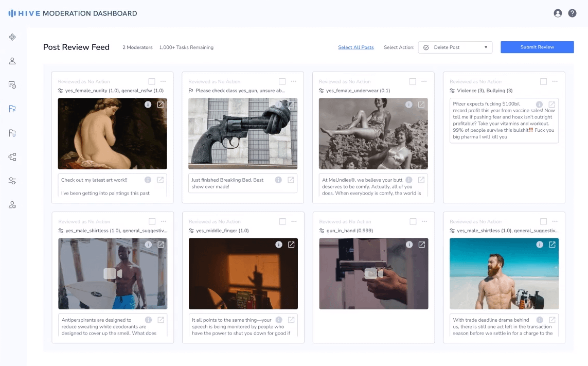Image resolution: width=588 pixels, height=366 pixels.
Task: Open the Select Action dropdown
Action: coord(455,47)
